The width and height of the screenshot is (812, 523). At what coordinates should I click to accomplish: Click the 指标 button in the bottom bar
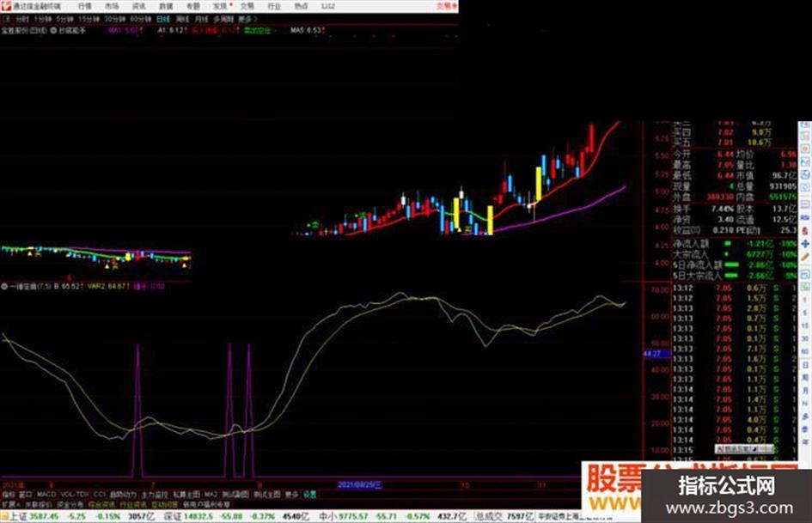(9, 495)
